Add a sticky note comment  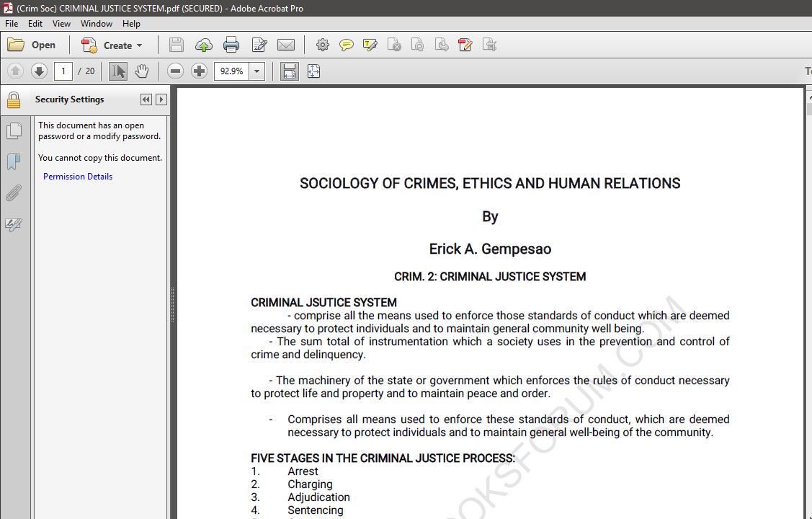tap(346, 45)
